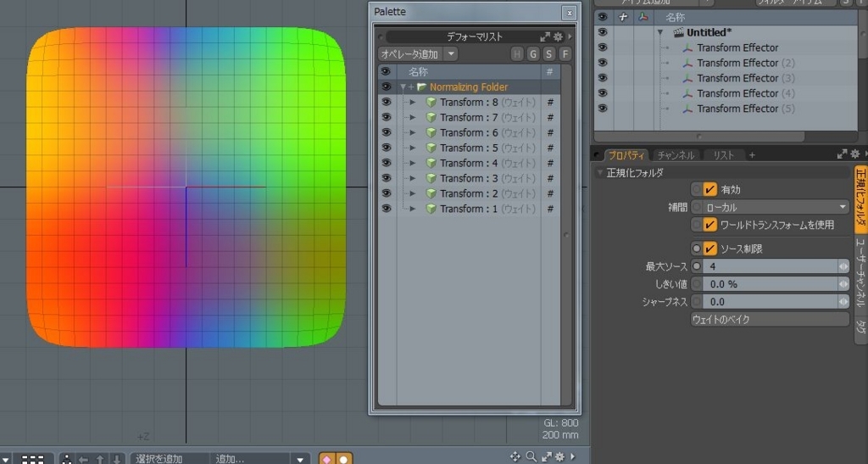Click the plus column header icon in item list
The image size is (868, 464).
[623, 17]
